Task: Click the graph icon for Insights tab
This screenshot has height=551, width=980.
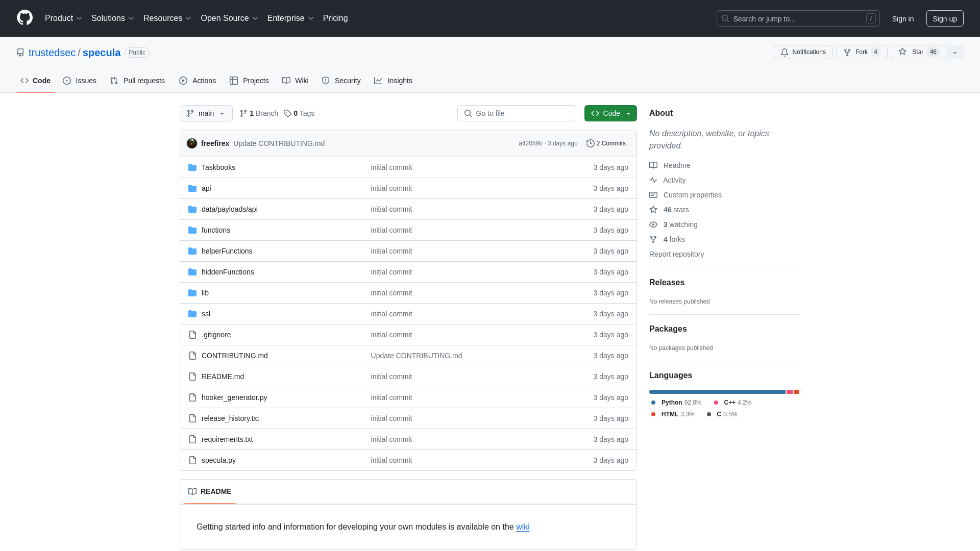Action: [378, 81]
